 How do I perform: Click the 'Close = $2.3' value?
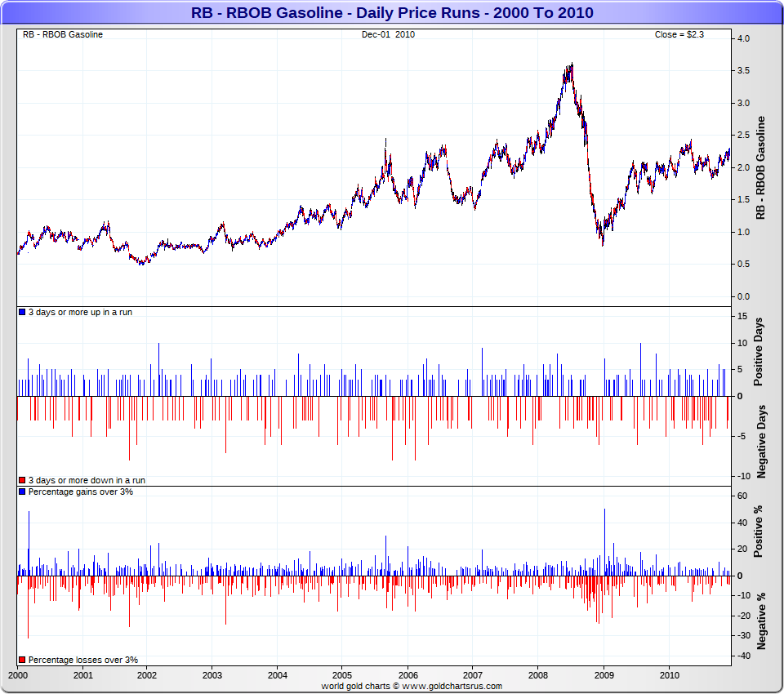[679, 34]
